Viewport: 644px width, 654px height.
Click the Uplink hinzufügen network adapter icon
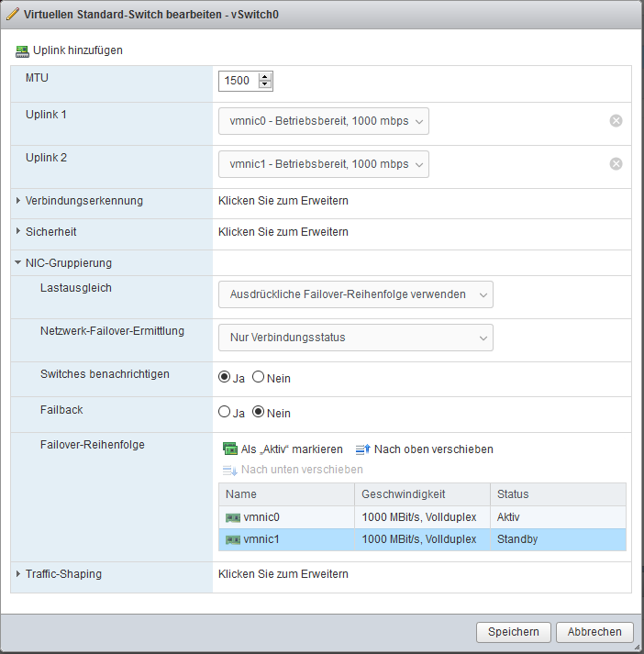point(23,50)
